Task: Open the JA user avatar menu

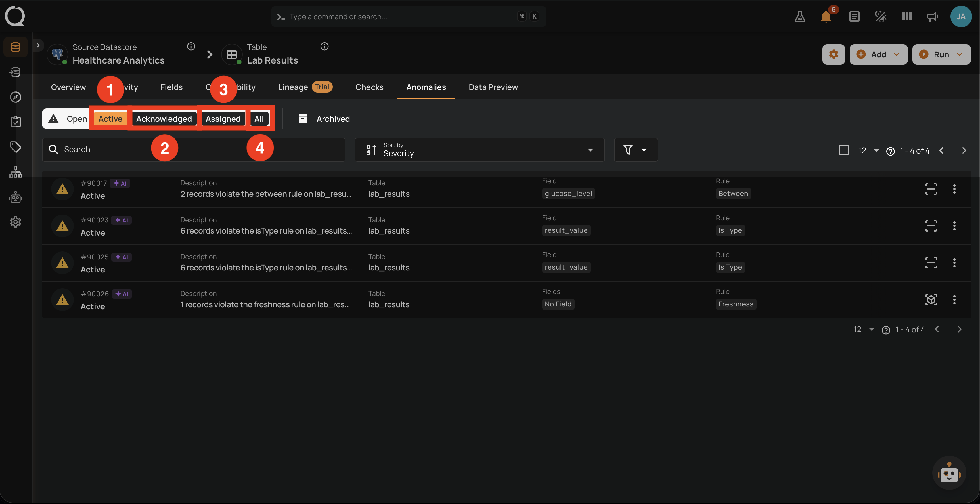Action: 961,16
